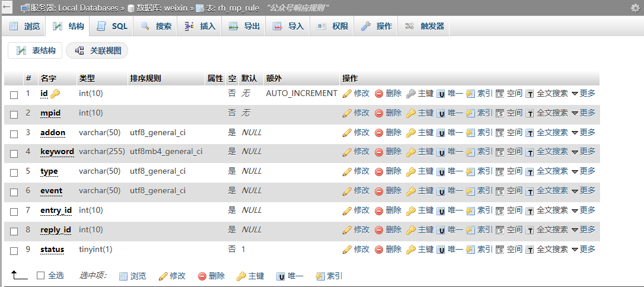This screenshot has height=287, width=644.
Task: Tick the checkbox for reply_id row
Action: click(14, 231)
